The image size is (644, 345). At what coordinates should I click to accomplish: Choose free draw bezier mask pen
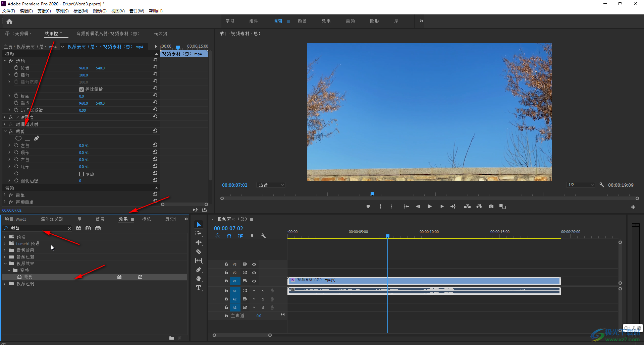[x=37, y=138]
